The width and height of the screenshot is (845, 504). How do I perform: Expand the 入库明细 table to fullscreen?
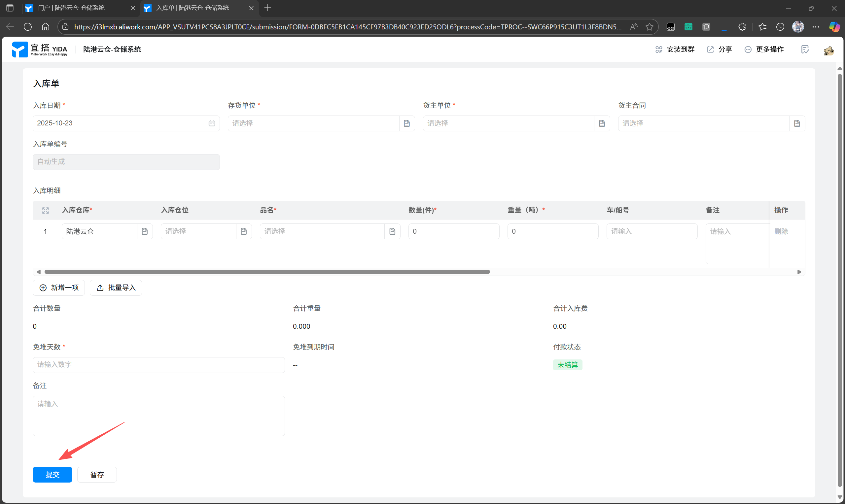(46, 211)
